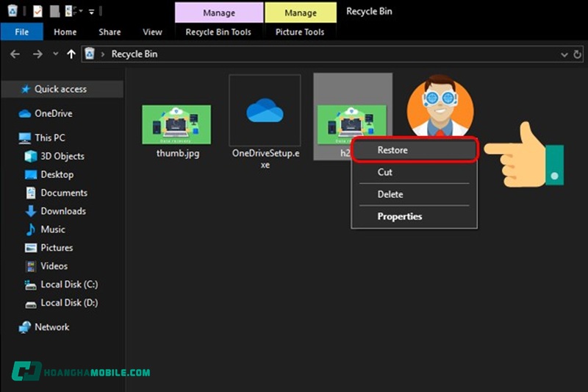The width and height of the screenshot is (588, 392).
Task: Click the refresh button in address bar
Action: (x=578, y=54)
